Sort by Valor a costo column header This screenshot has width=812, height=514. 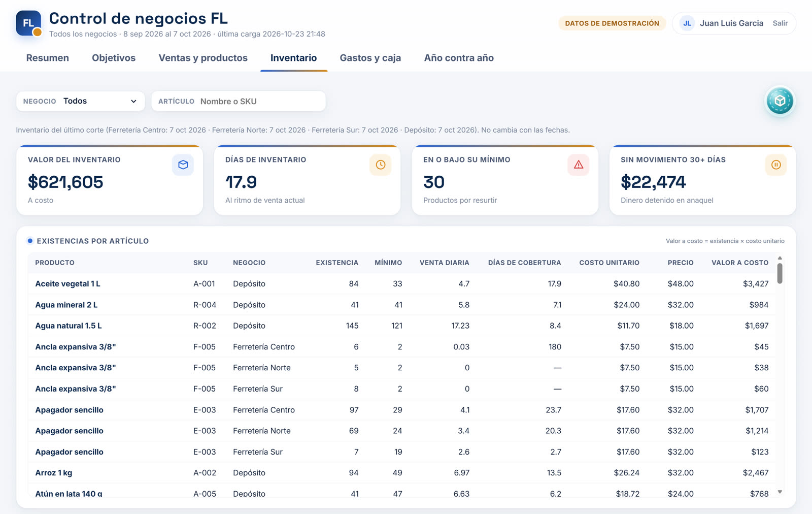740,263
